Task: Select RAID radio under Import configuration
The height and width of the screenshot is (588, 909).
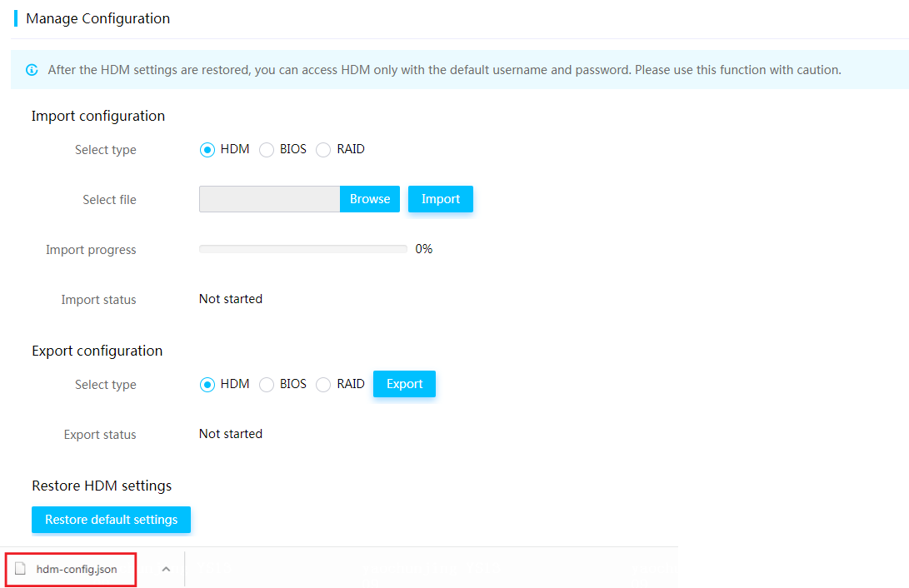Action: click(x=323, y=150)
